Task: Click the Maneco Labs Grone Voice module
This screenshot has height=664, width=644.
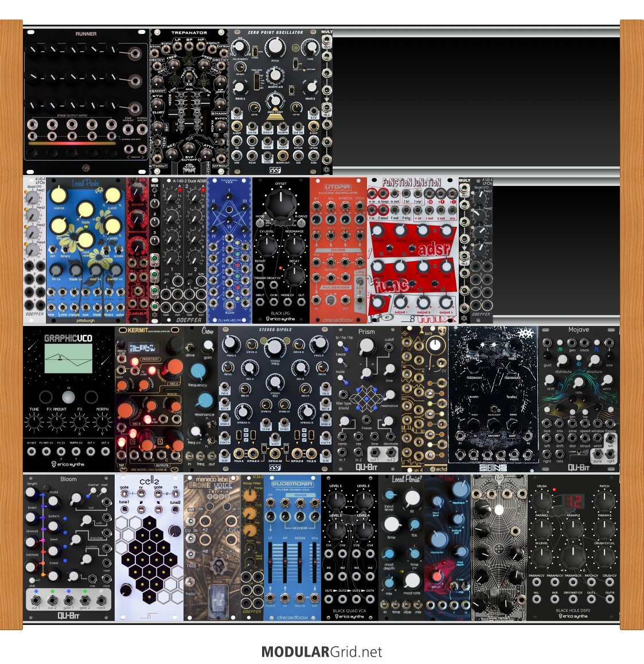Action: click(x=212, y=547)
